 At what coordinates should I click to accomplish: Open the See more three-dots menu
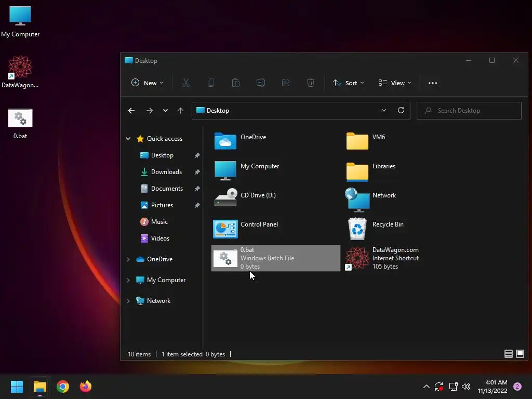pos(433,83)
